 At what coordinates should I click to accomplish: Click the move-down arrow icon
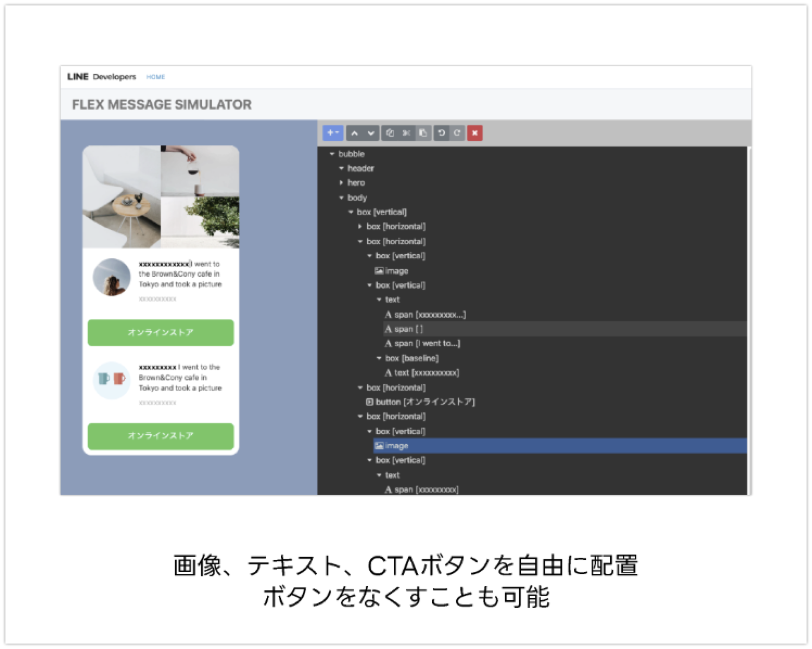[371, 133]
